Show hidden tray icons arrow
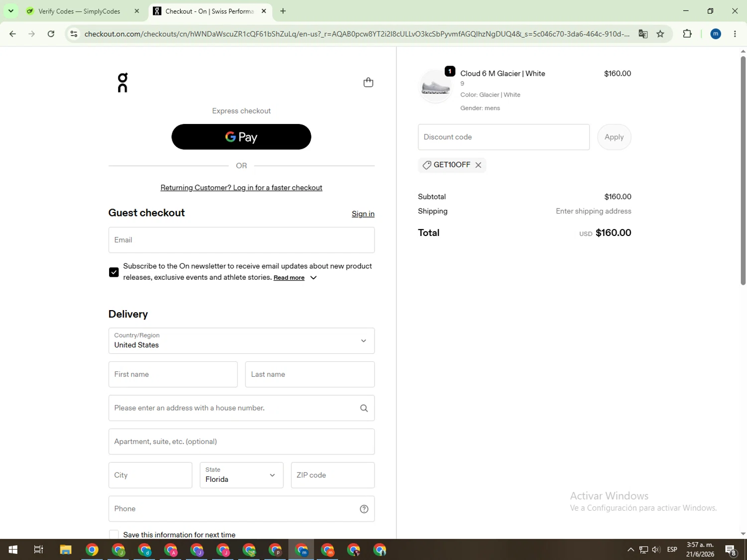Image resolution: width=747 pixels, height=560 pixels. click(630, 550)
